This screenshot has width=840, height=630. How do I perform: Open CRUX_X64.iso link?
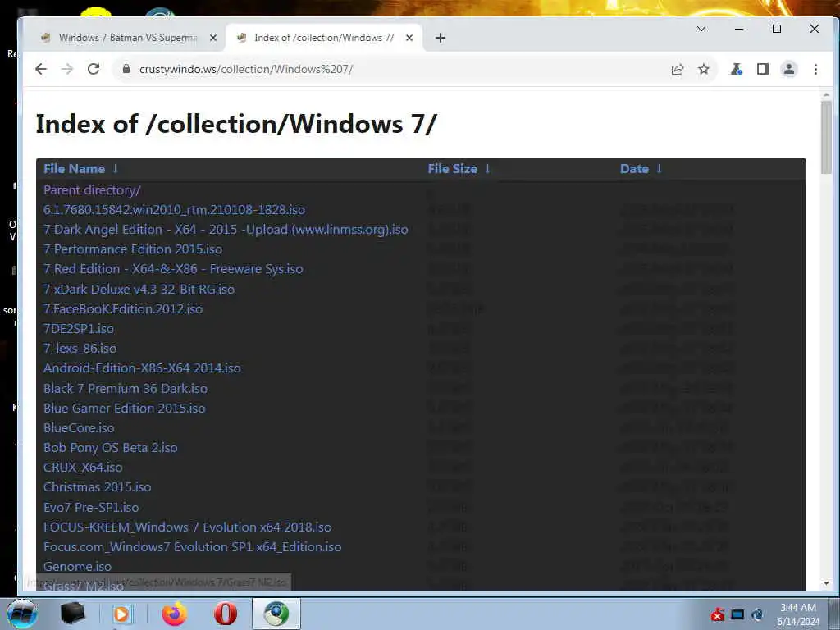(83, 467)
